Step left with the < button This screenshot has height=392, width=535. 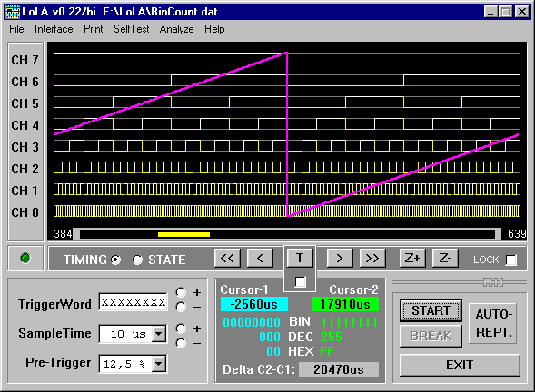tap(260, 259)
